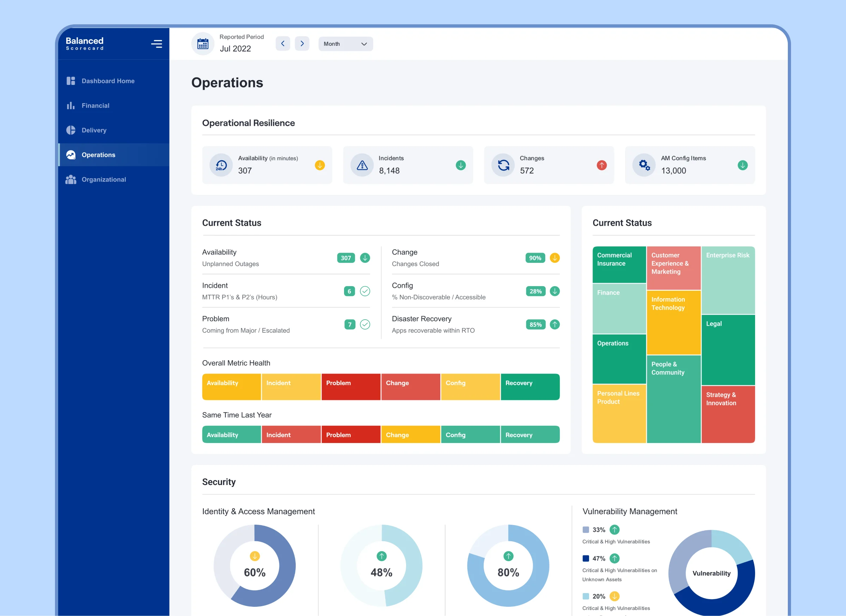The width and height of the screenshot is (846, 616).
Task: Click green down arrow on AM Config Items
Action: [x=743, y=165]
